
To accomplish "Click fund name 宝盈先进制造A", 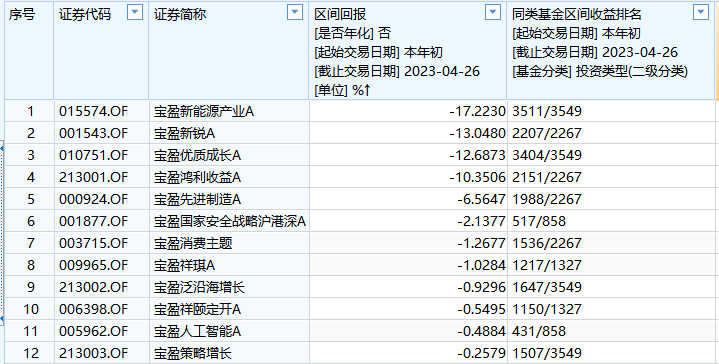I will [x=198, y=199].
